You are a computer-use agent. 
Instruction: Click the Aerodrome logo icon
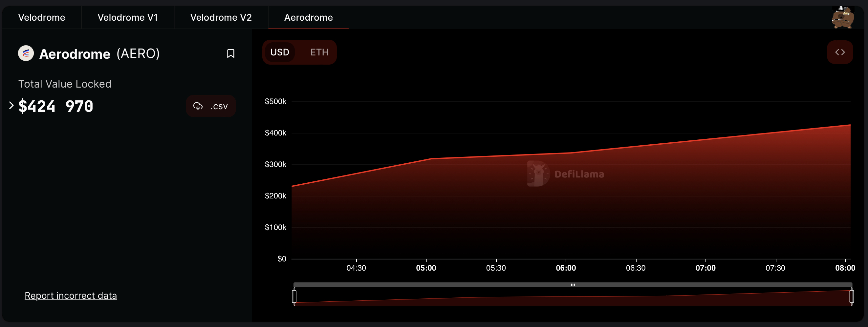pyautogui.click(x=26, y=53)
